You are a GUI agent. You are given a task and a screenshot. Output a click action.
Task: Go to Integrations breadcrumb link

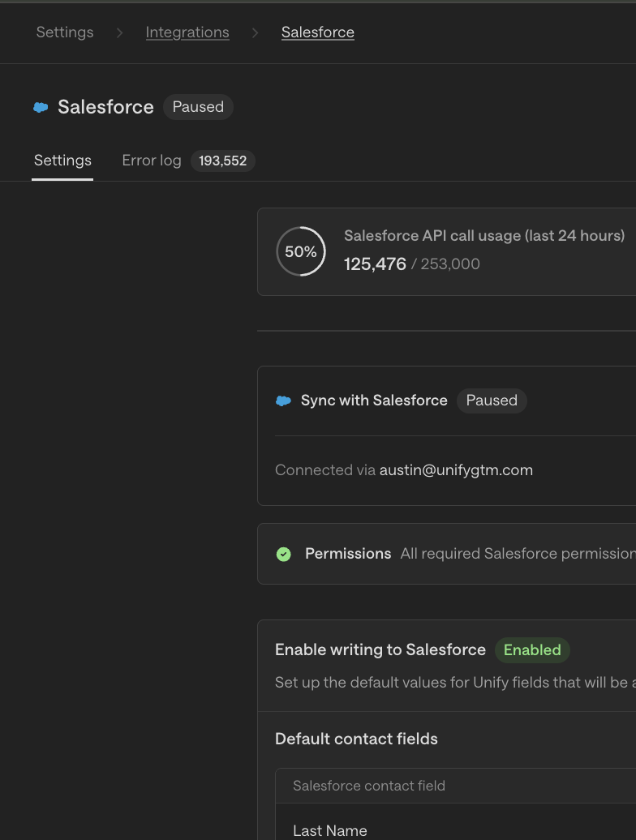187,32
